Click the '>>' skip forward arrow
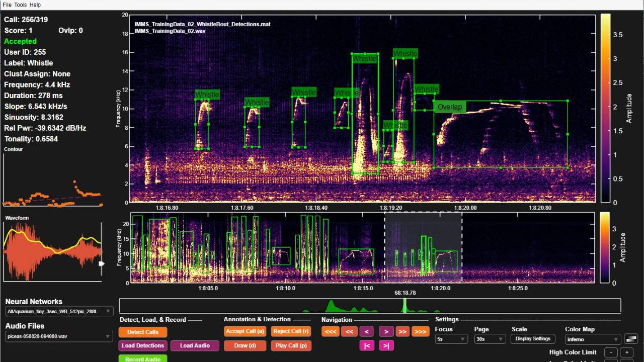Viewport: 644px width, 362px height. pos(403,331)
